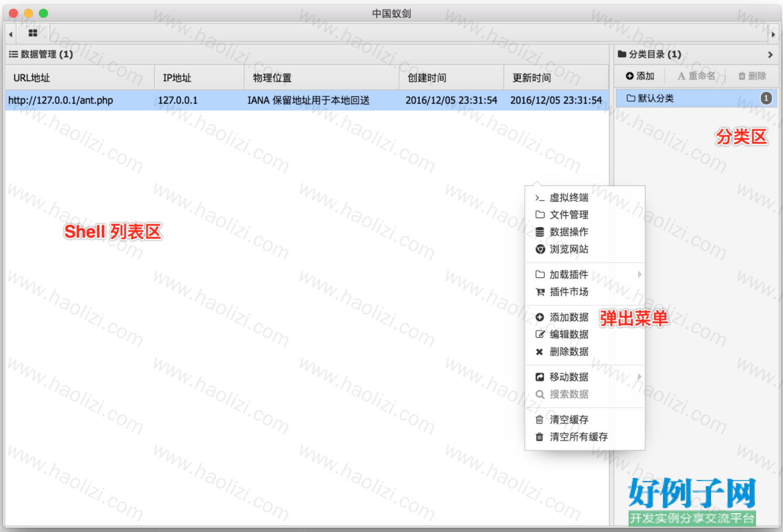Expand the 加载插件 submenu
Image resolution: width=783 pixels, height=532 pixels.
(x=585, y=274)
